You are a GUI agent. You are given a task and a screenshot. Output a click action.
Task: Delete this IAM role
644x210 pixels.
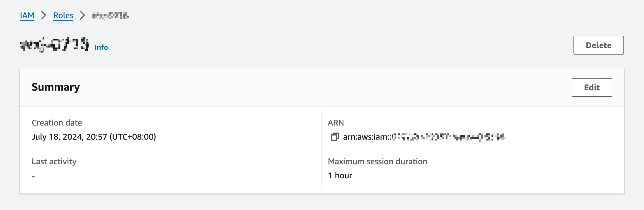598,45
